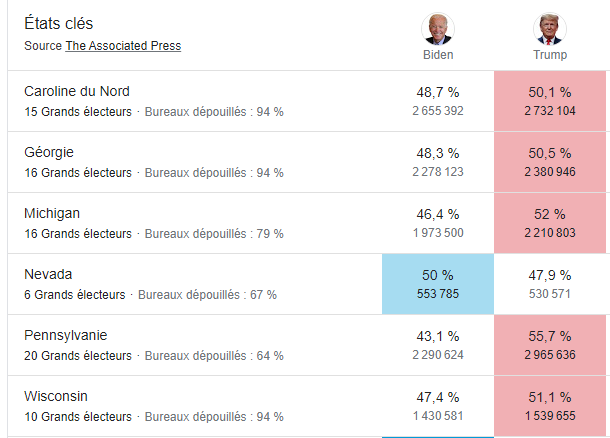Select the Caroline du Nord state row
Image resolution: width=610 pixels, height=438 pixels.
coord(77,92)
